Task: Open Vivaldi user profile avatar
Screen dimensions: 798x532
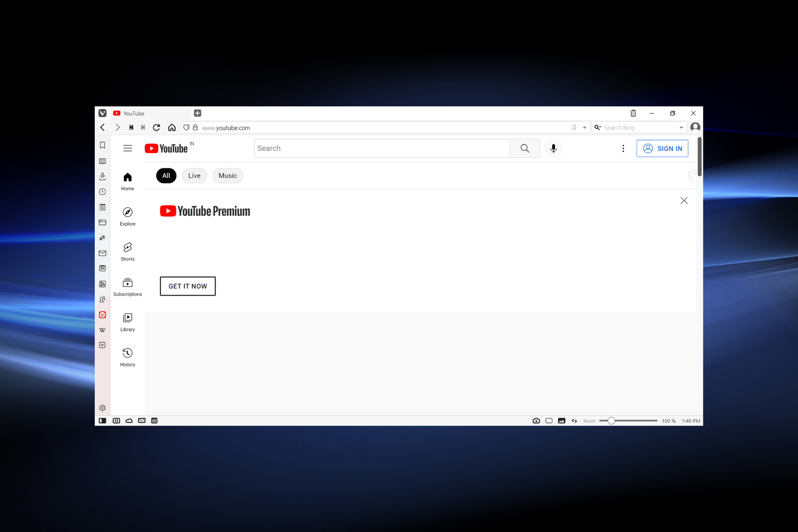Action: pos(695,127)
